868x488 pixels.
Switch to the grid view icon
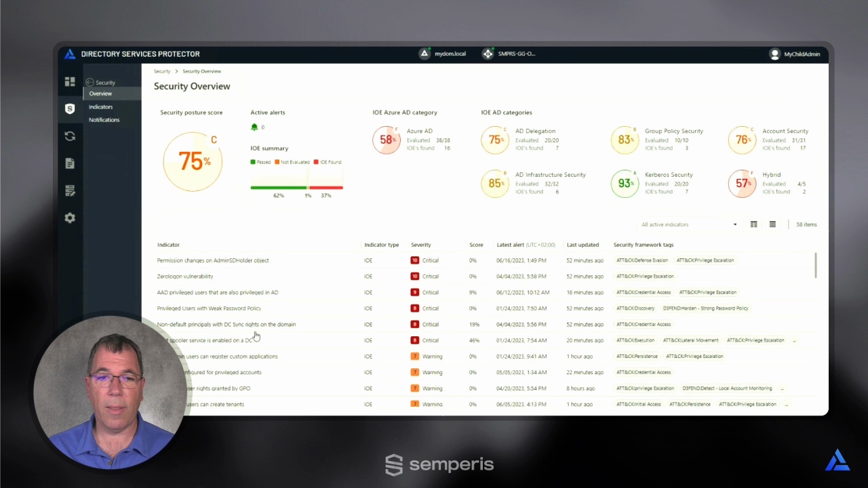753,224
